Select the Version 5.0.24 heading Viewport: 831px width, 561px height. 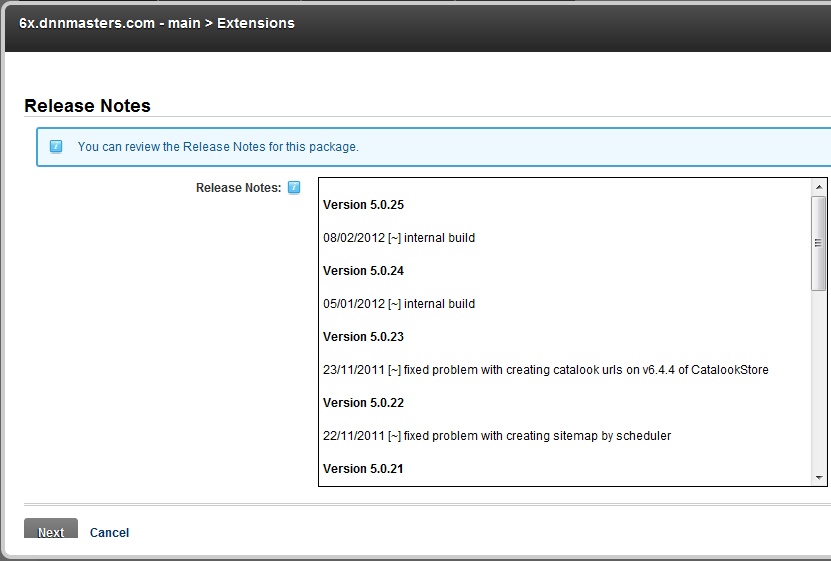(364, 271)
